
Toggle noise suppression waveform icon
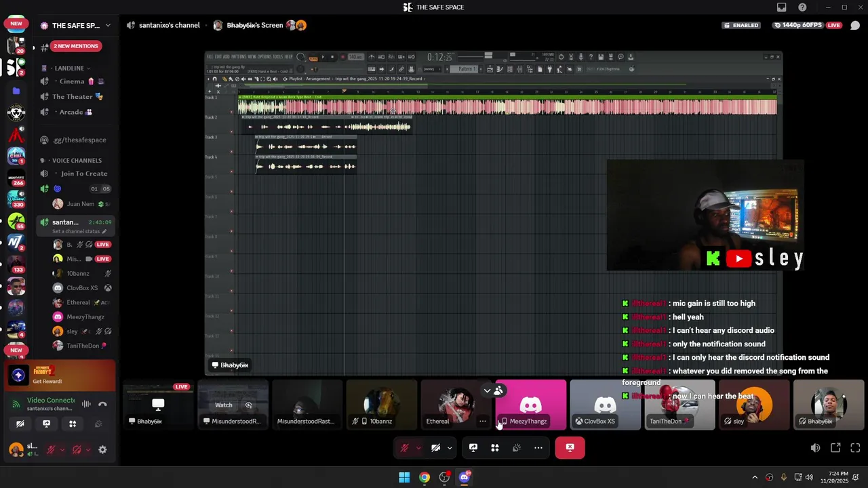pos(86,404)
